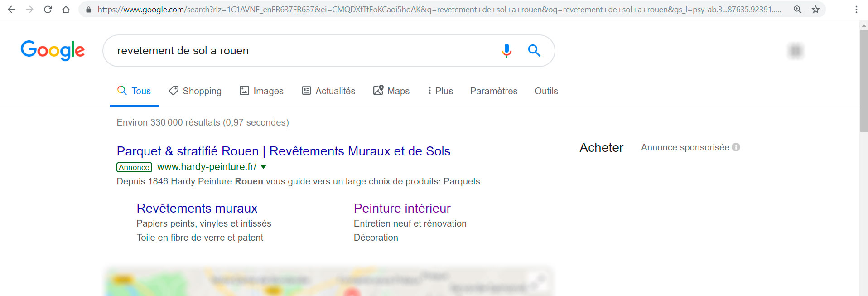
Task: Open the Maps tab
Action: coord(391,91)
